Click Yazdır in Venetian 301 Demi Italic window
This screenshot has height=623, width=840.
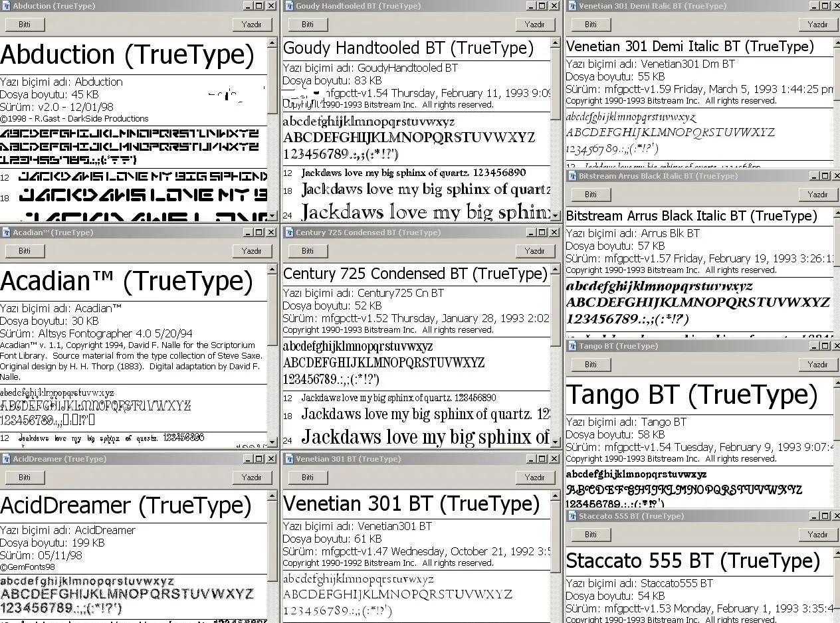coord(818,25)
